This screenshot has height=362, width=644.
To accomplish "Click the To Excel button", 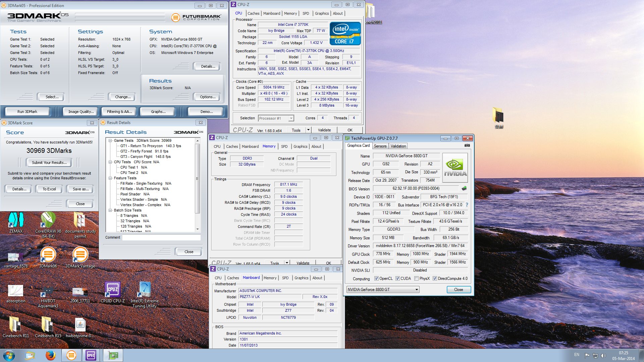I will click(x=49, y=189).
